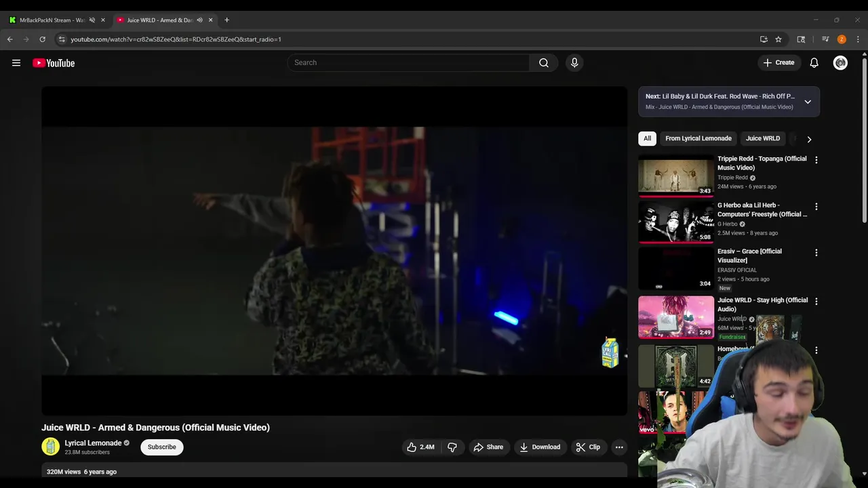Open extensions icon in browser toolbar

click(801, 39)
